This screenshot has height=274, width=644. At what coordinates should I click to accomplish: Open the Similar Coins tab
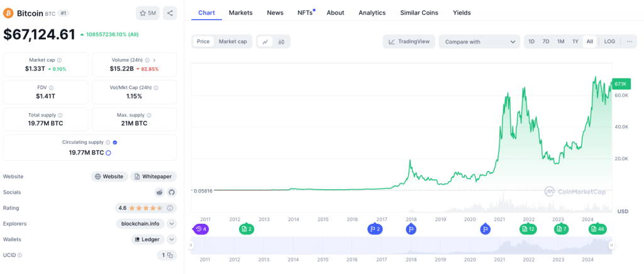(419, 13)
